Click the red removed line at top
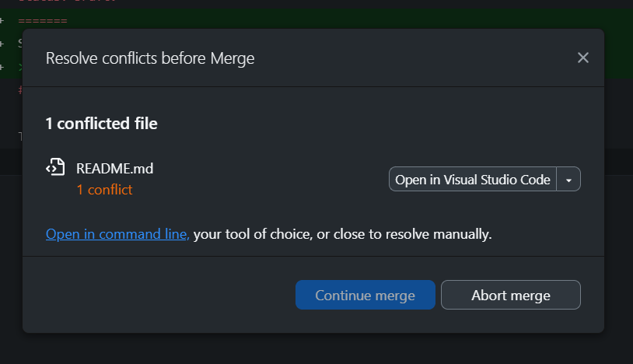Viewport: 633px width, 364px height. pyautogui.click(x=67, y=2)
